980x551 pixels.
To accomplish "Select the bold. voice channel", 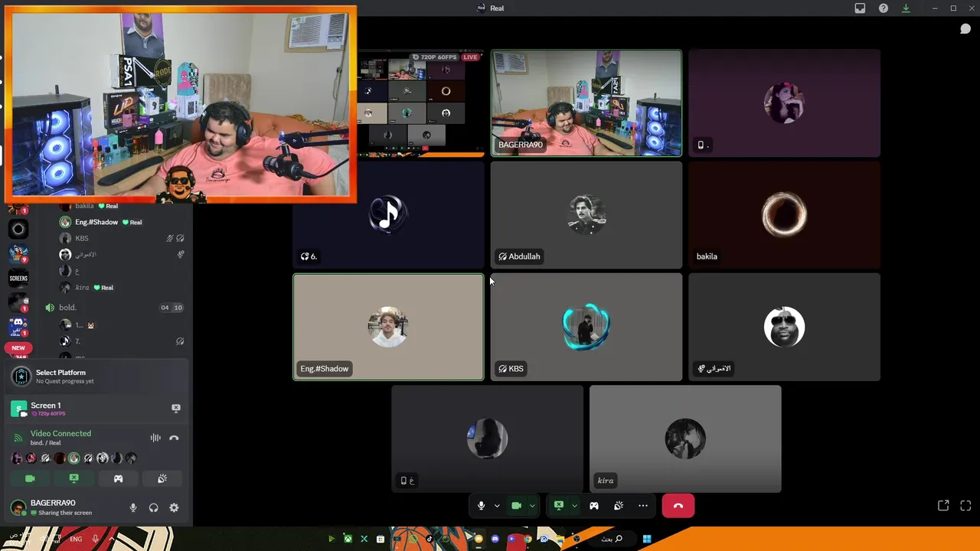I will point(115,308).
